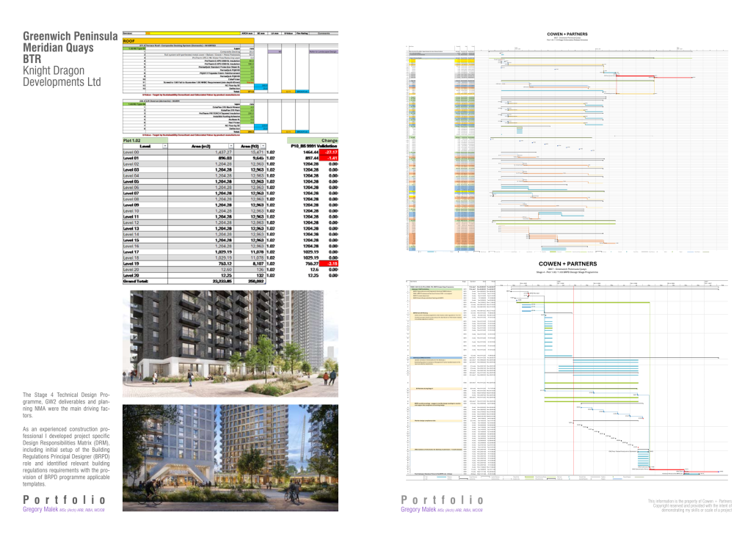This screenshot has width=756, height=534.
Task: Click the lower 'COWEN + PARTNERS' chart title
Action: (x=567, y=264)
